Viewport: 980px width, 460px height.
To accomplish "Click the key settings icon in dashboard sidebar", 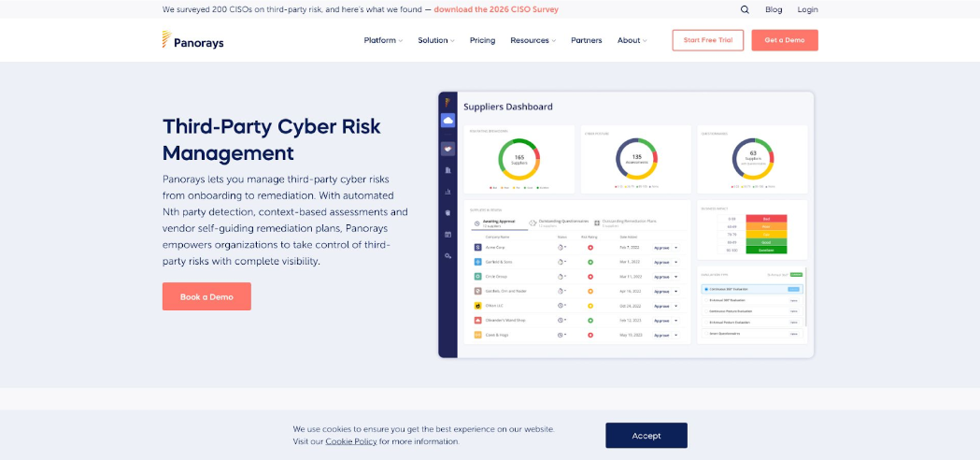I will point(447,256).
